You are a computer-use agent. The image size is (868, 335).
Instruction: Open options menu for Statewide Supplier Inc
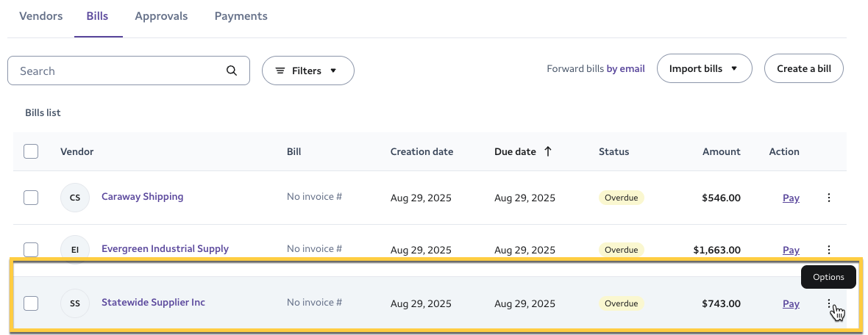(829, 303)
